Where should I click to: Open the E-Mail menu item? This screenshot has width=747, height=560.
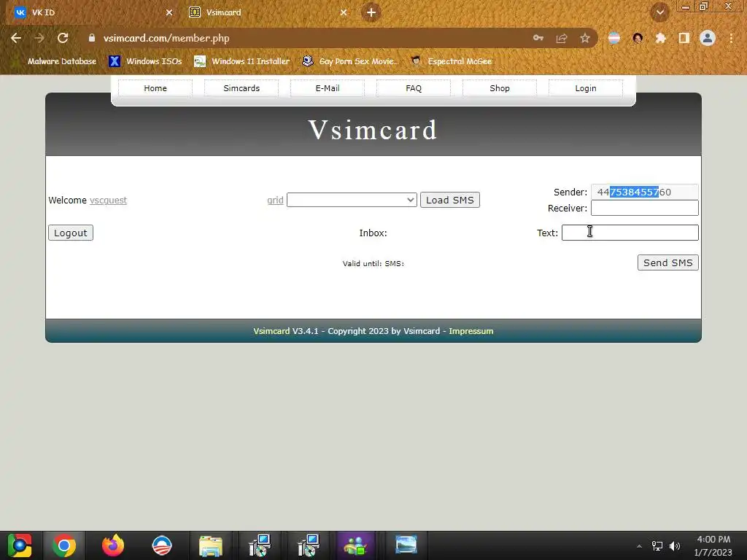click(x=328, y=88)
